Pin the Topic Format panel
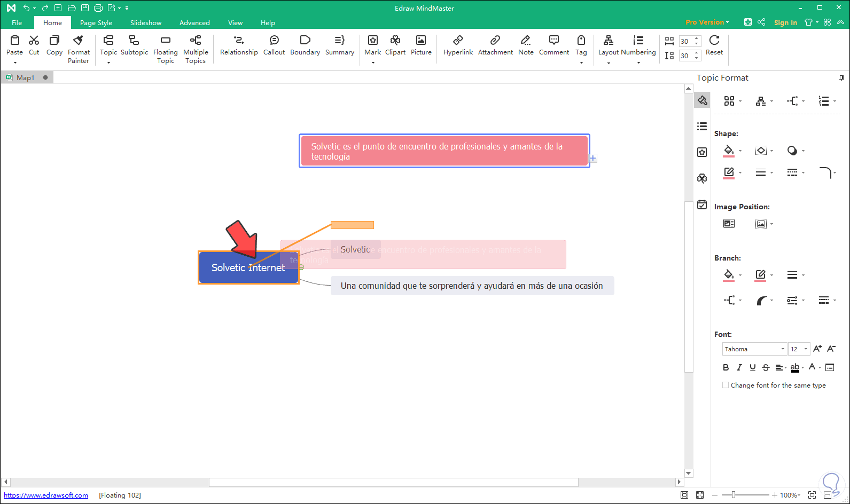 [x=841, y=78]
